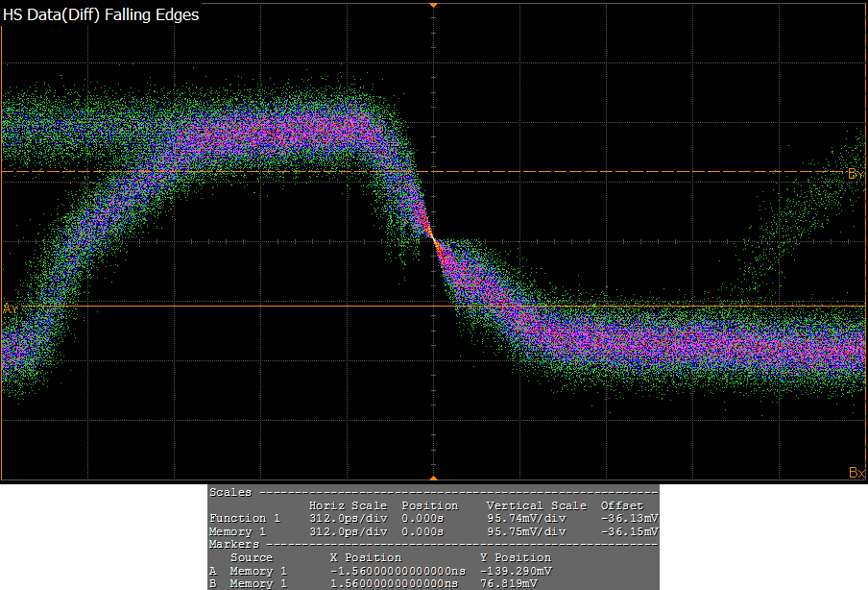The width and height of the screenshot is (868, 590).
Task: Click the top orange trigger position triangle
Action: point(433,6)
